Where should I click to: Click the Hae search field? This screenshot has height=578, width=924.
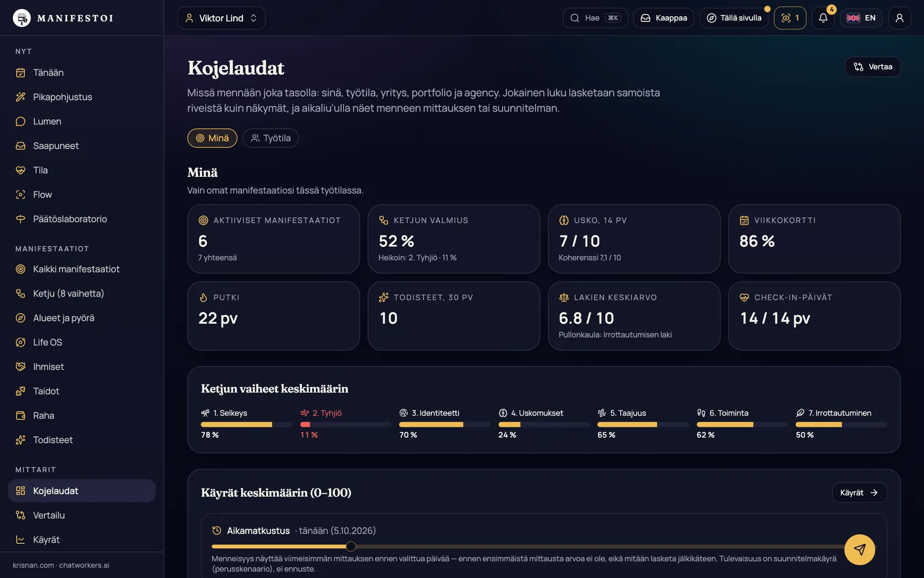click(595, 18)
